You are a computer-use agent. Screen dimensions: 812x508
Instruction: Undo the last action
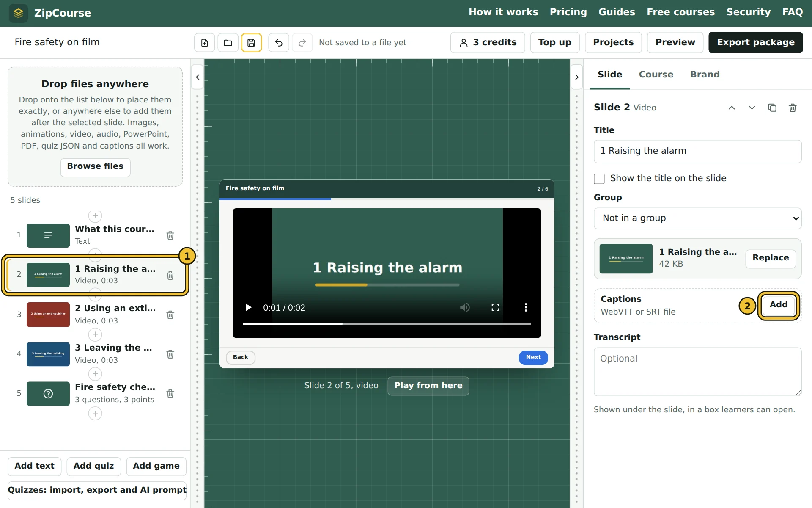[x=279, y=42]
